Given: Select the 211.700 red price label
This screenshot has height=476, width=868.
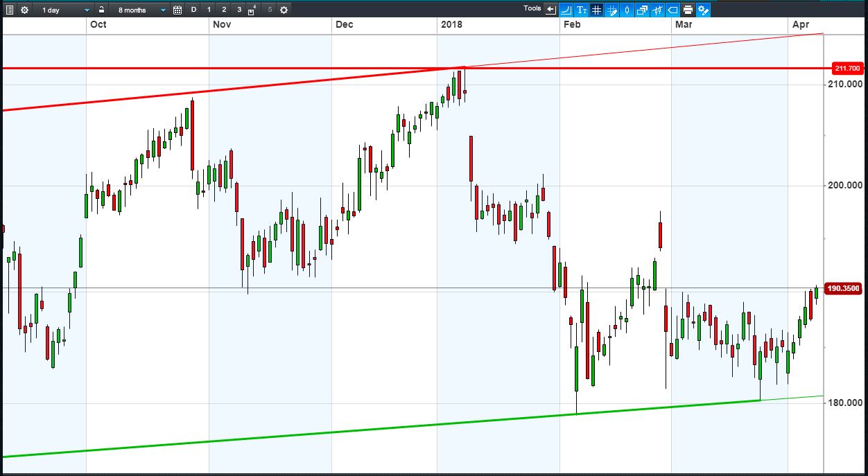Looking at the screenshot, I should (847, 68).
